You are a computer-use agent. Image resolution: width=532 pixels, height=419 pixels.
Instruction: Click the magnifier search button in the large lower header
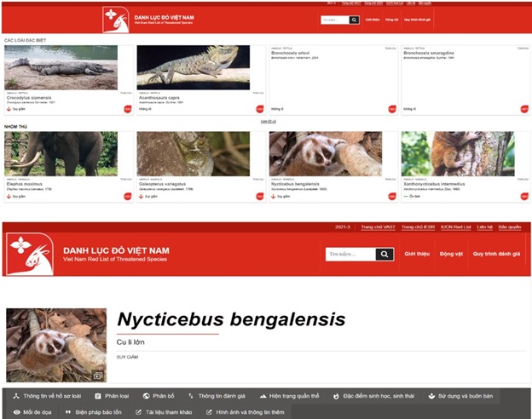(385, 254)
